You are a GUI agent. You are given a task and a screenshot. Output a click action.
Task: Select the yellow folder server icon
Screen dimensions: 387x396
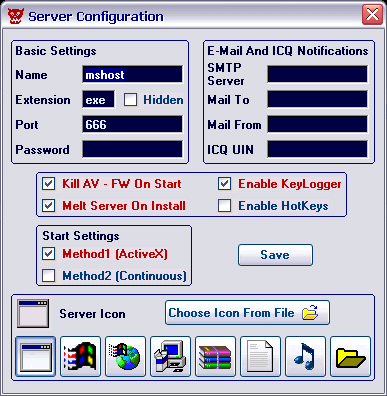coord(350,356)
